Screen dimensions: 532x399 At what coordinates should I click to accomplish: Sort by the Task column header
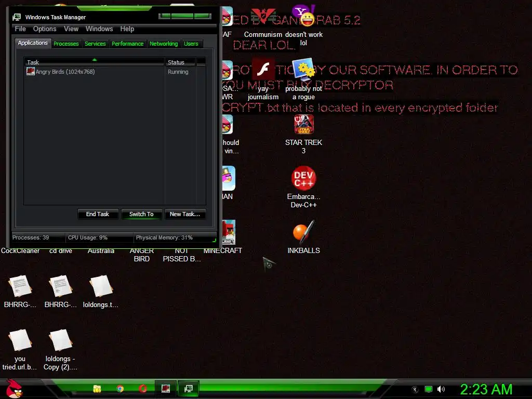[x=94, y=62]
